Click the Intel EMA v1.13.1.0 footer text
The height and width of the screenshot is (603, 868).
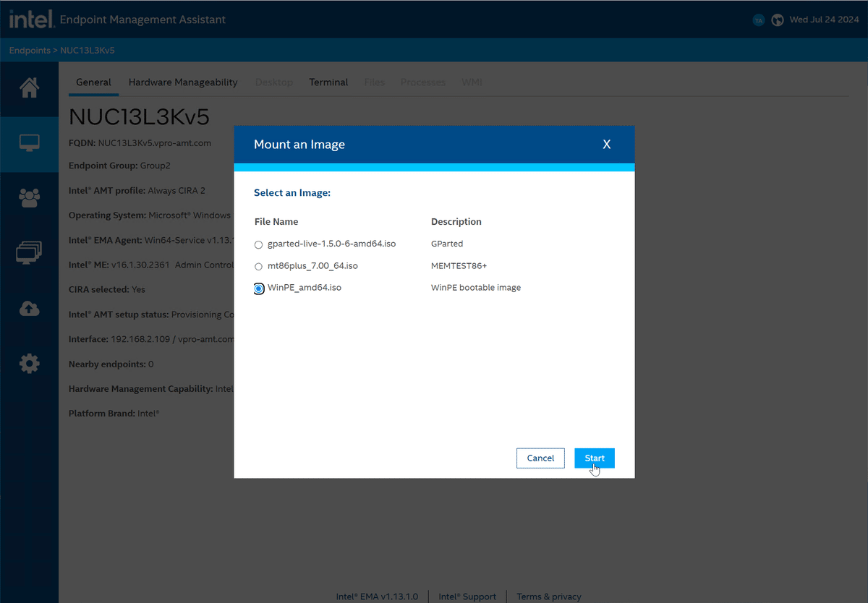coord(378,596)
